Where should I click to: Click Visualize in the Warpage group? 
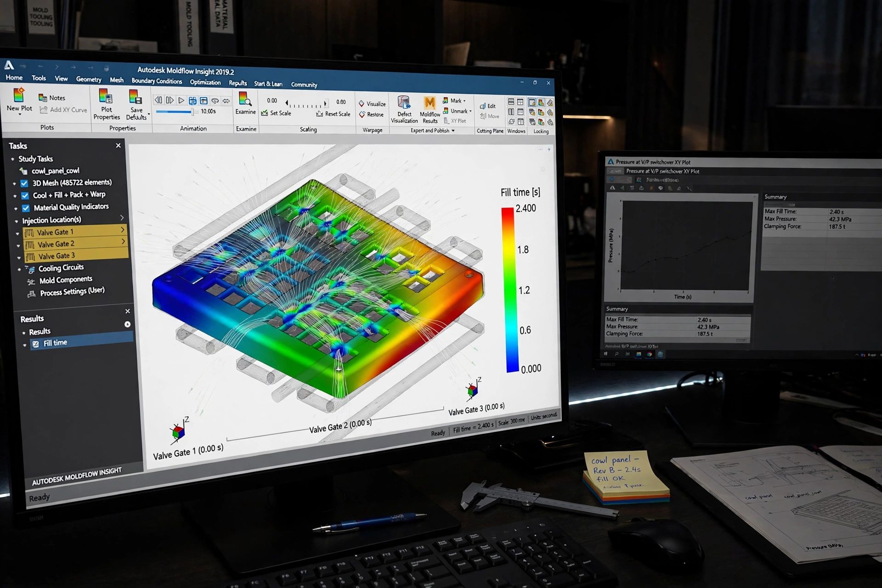tap(372, 104)
